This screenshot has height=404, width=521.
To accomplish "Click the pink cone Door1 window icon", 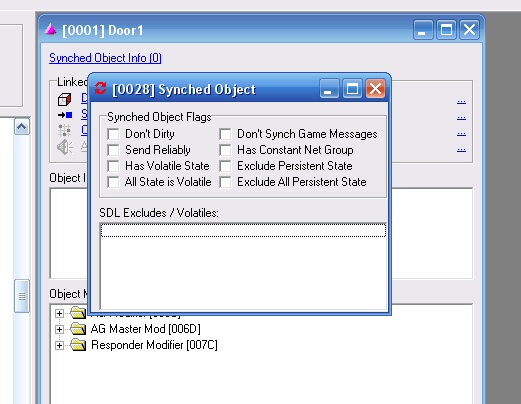I will point(51,29).
